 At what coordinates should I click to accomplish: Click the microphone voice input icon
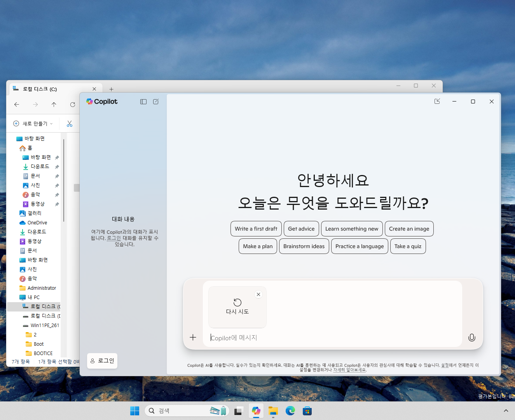tap(472, 338)
